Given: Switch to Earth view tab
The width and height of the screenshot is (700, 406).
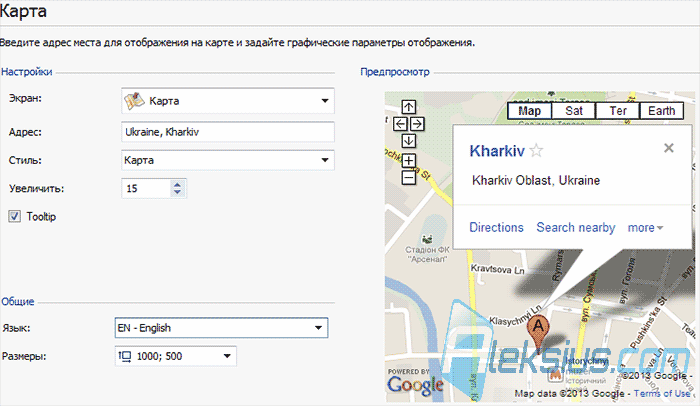Looking at the screenshot, I should 662,111.
